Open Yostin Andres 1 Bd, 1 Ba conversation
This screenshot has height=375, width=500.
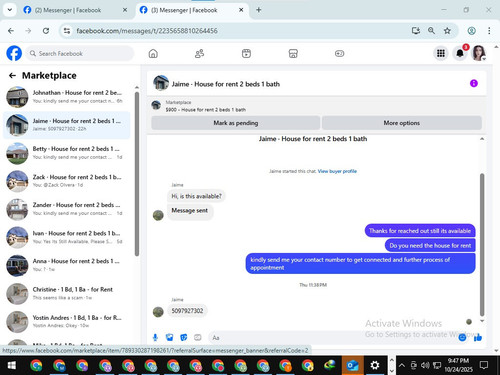[x=66, y=322]
